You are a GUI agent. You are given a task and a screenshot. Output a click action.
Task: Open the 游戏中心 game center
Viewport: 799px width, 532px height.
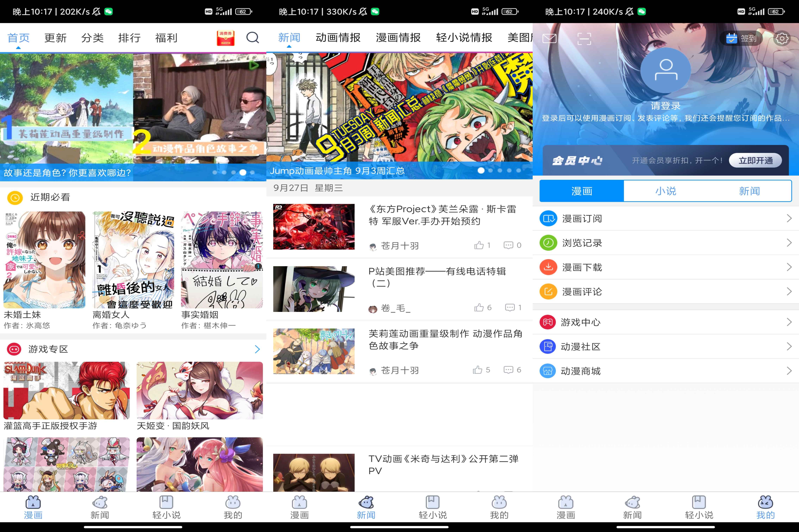582,322
